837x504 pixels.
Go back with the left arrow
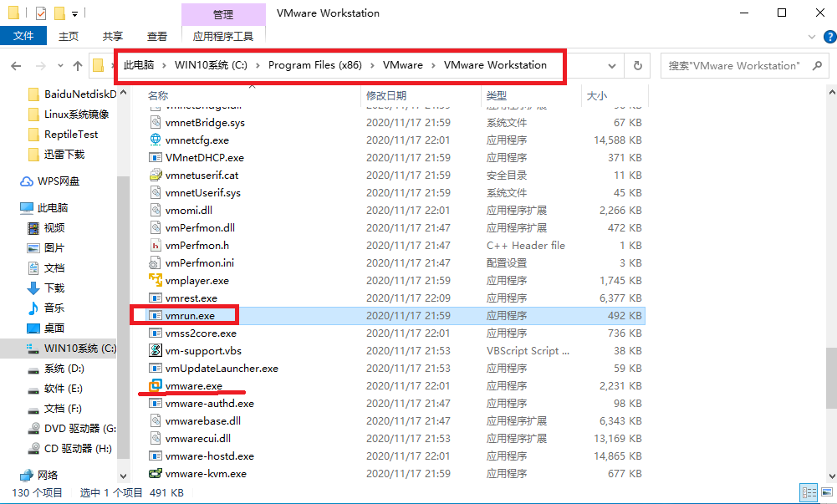pyautogui.click(x=16, y=66)
